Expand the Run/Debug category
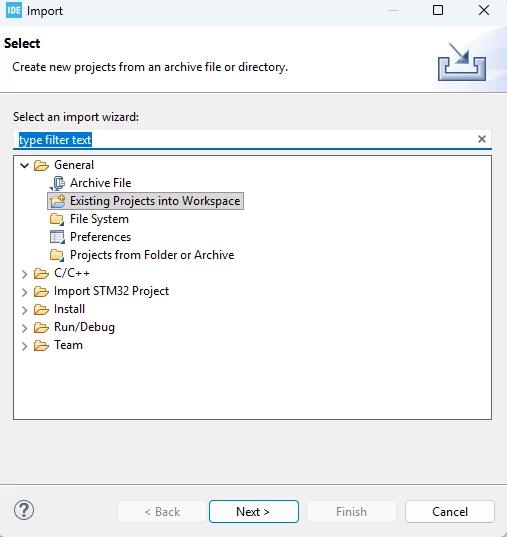 24,328
